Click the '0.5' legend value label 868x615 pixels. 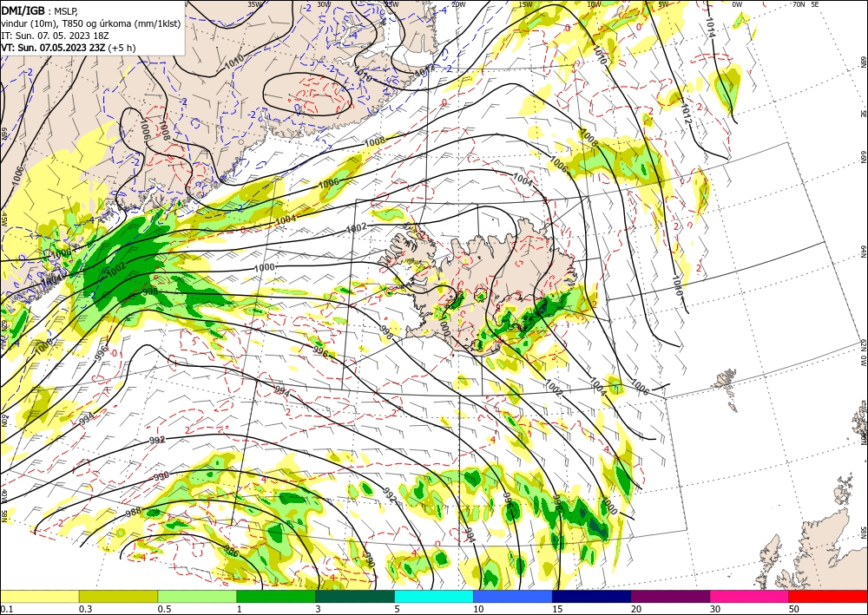[x=164, y=609]
